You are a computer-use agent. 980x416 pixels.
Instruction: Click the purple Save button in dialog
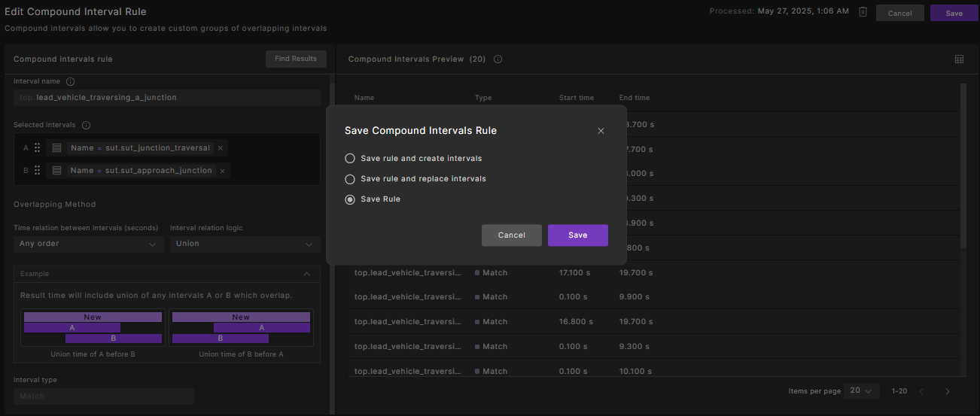tap(577, 235)
